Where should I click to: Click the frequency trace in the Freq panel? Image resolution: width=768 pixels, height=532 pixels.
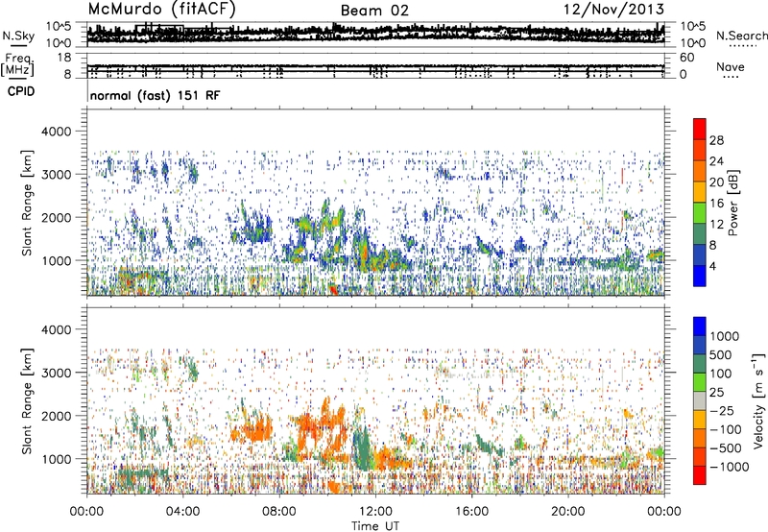(375, 65)
